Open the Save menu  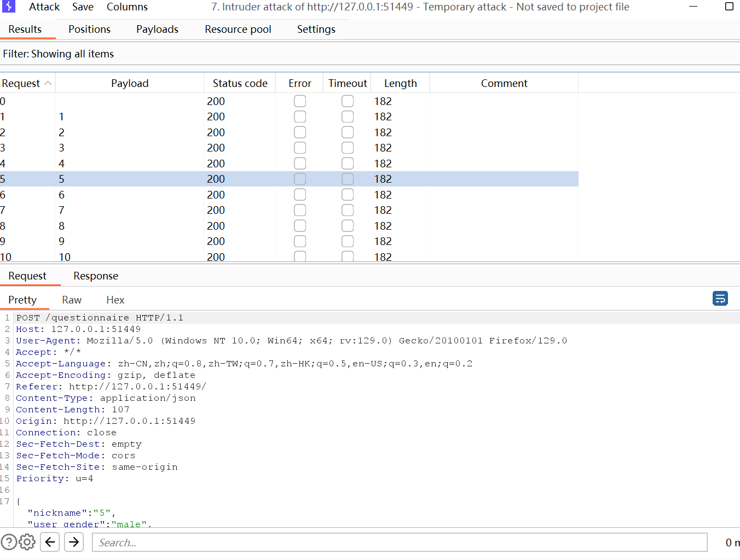coord(83,7)
